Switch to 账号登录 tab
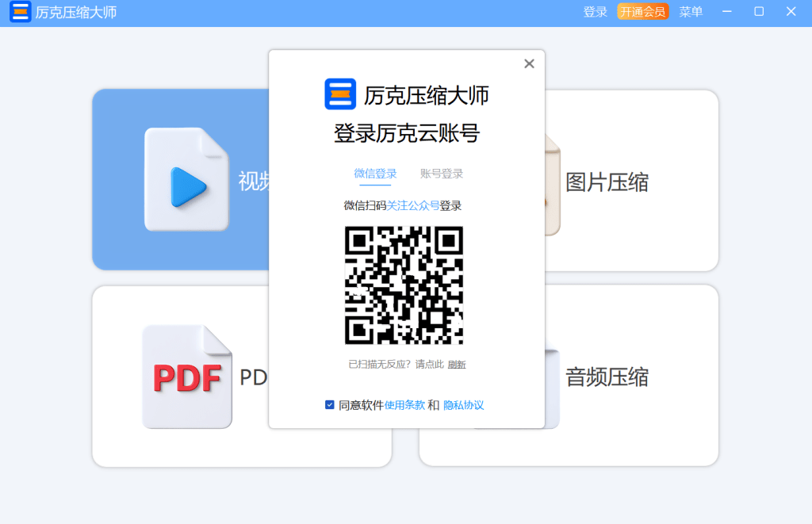The height and width of the screenshot is (524, 812). [x=442, y=174]
